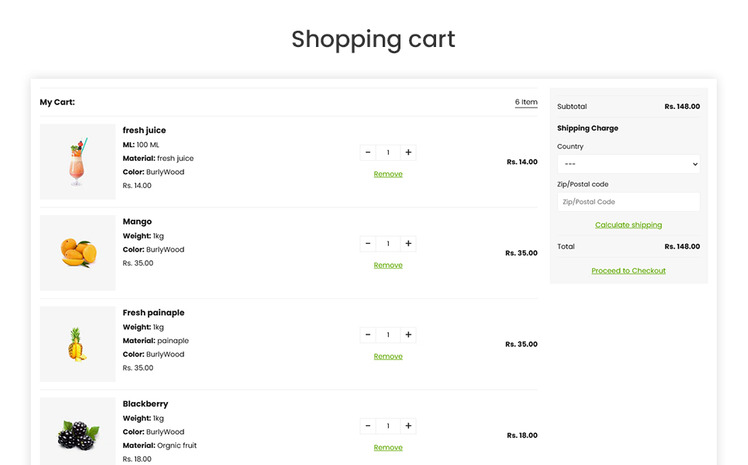Decrease quantity of Mango

pyautogui.click(x=368, y=244)
